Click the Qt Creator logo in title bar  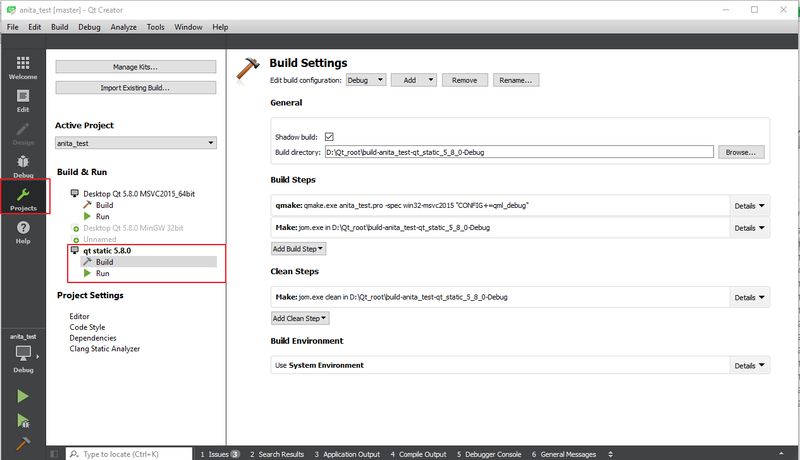pyautogui.click(x=11, y=10)
